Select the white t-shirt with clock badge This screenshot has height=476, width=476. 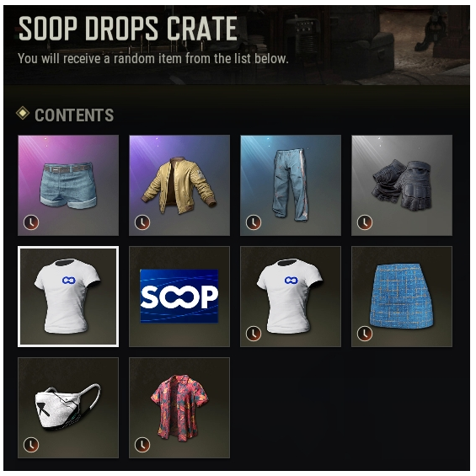pos(291,297)
